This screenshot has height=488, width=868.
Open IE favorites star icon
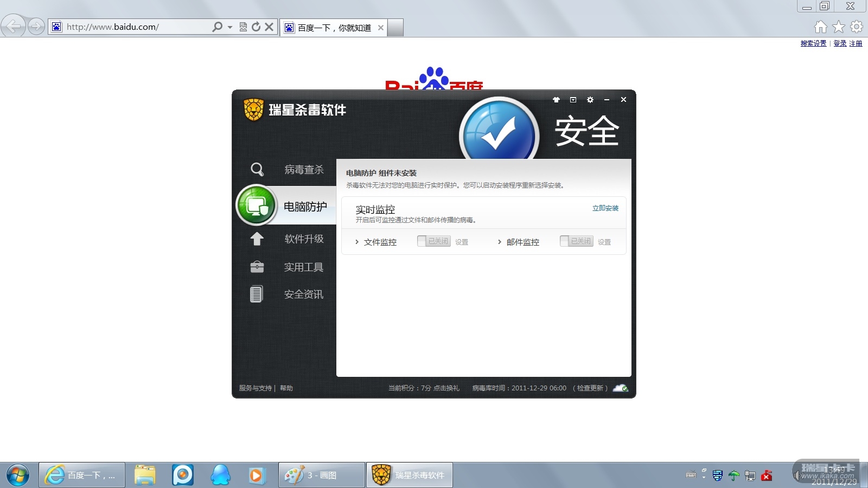839,27
